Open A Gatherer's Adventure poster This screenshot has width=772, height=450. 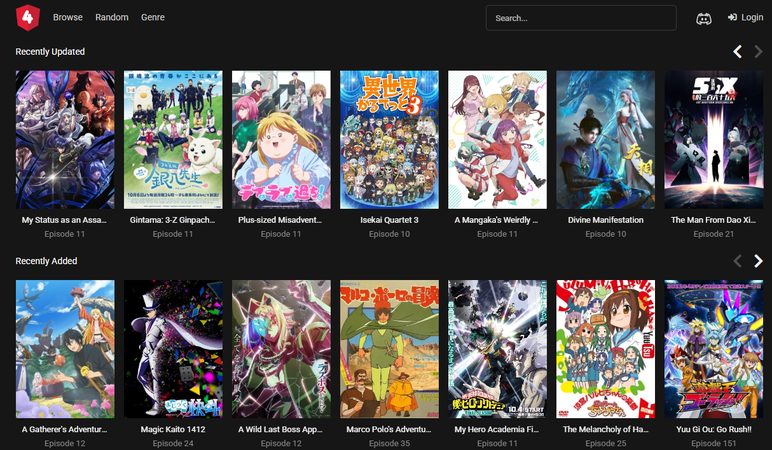(x=65, y=349)
